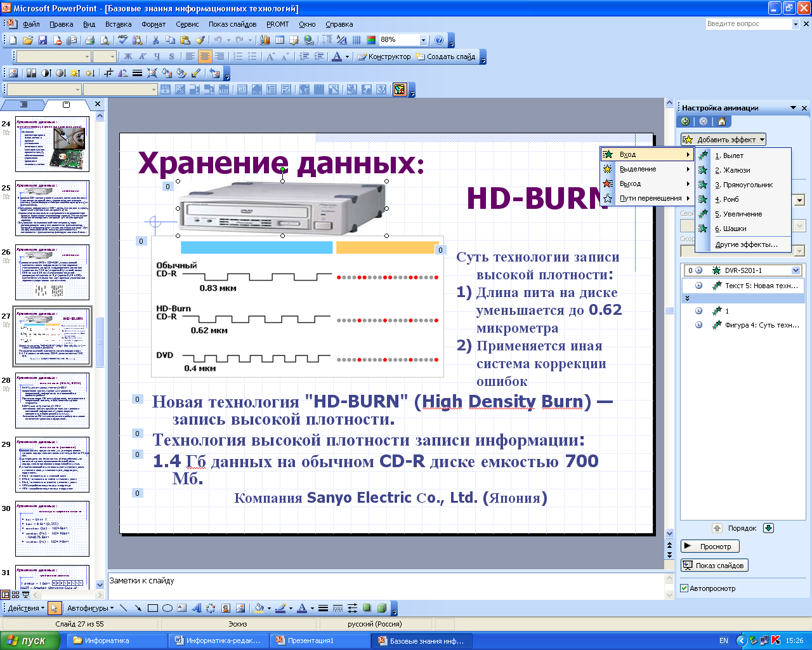Select the Вылет entrance effect
Viewport: 812px width, 650px height.
743,156
